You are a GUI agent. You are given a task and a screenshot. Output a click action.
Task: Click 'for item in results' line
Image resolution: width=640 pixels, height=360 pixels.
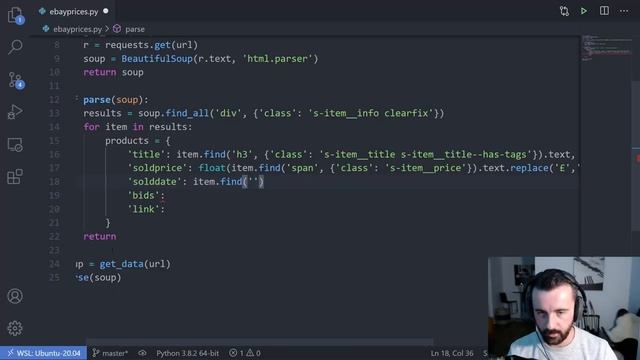(x=138, y=127)
